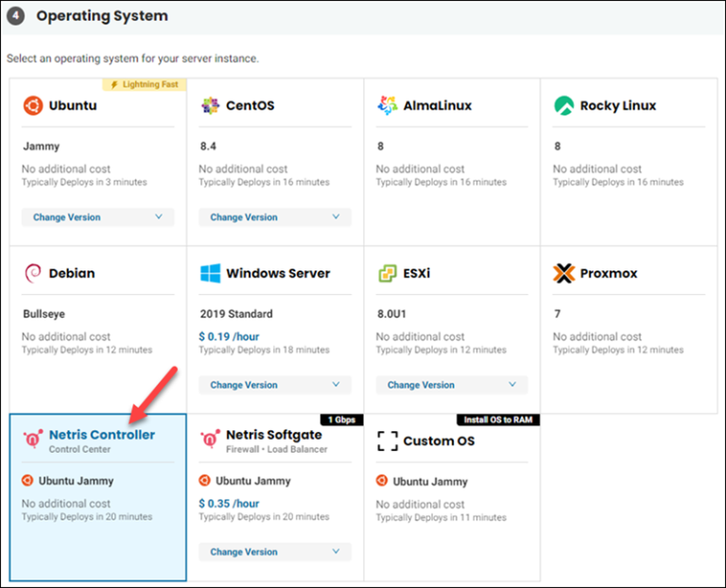Click the Windows Server $0.19/hour price

pos(229,337)
